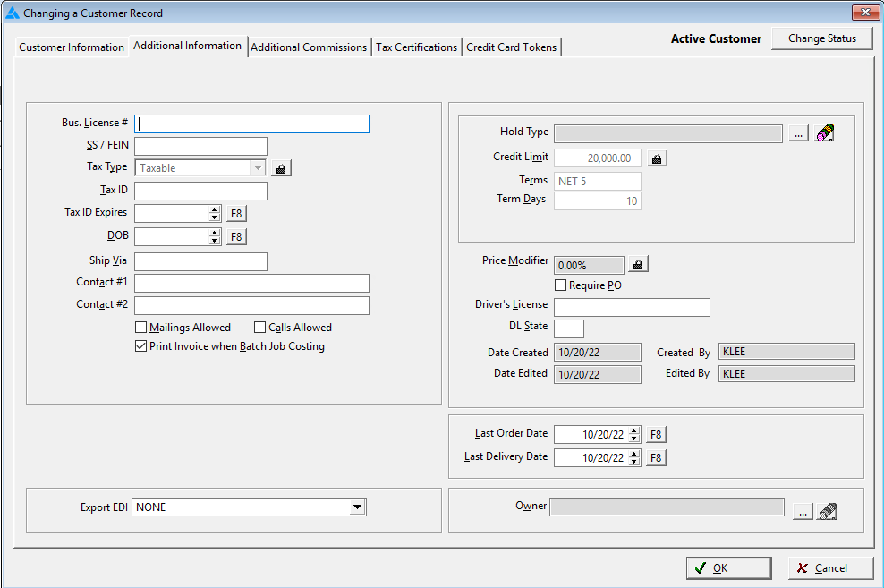Focus the Bus. License # field
The width and height of the screenshot is (884, 588).
(252, 124)
